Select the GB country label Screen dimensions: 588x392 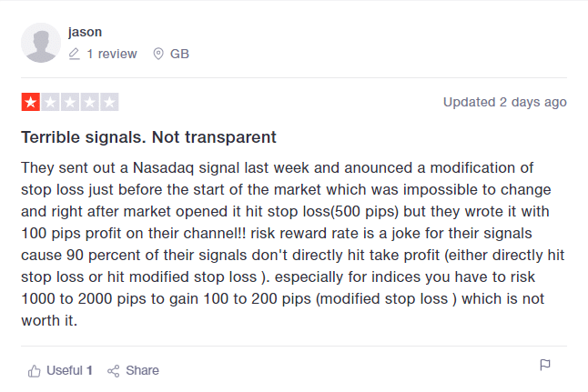pos(179,54)
